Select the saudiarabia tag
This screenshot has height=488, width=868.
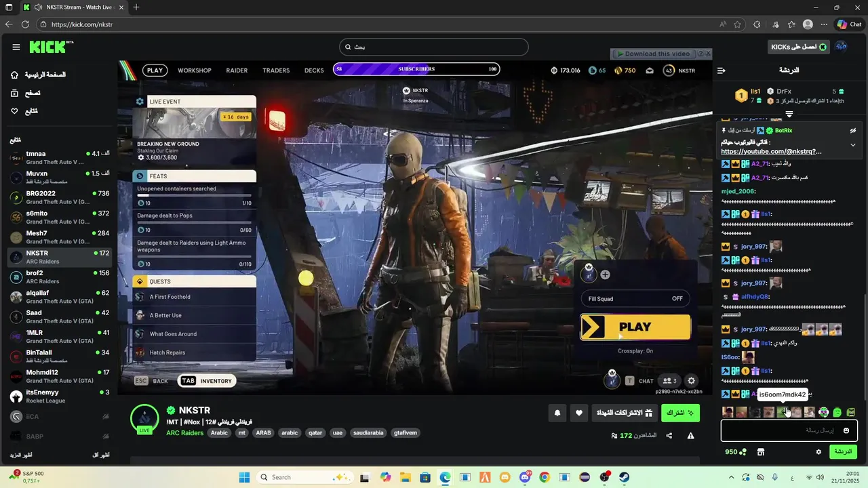click(x=368, y=432)
